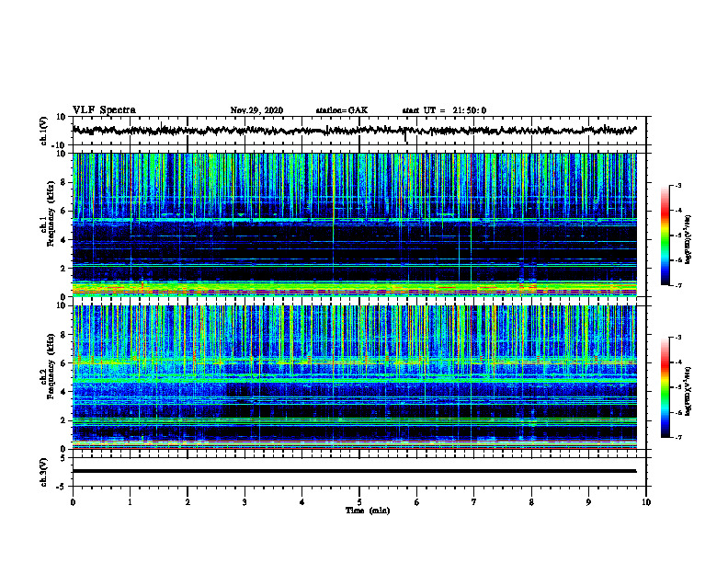This screenshot has width=728, height=563.
Task: Click the 2 kHz tick label on ch.1 axis
Action: click(x=64, y=268)
